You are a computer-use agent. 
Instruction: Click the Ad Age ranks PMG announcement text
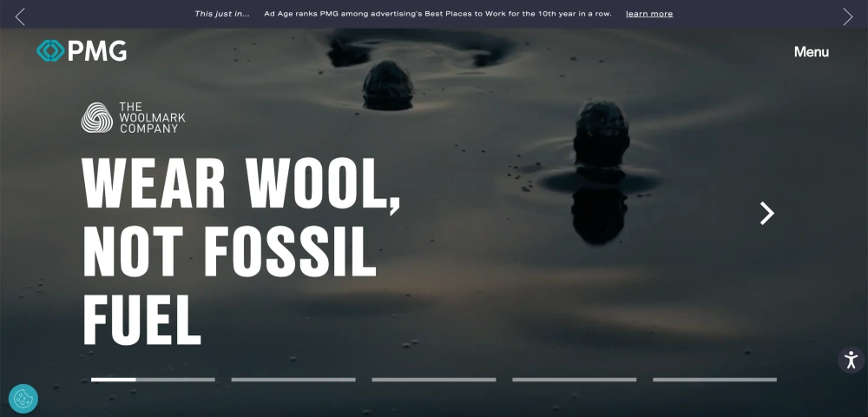click(437, 14)
